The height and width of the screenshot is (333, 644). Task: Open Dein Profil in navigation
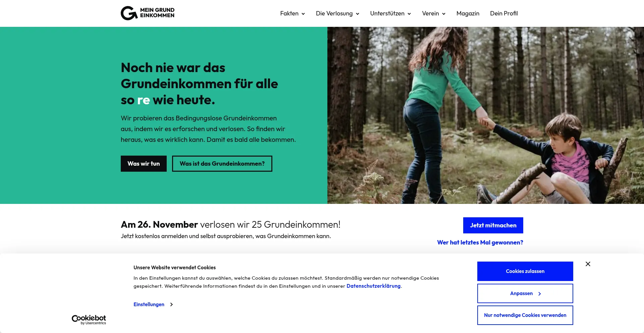pyautogui.click(x=504, y=13)
